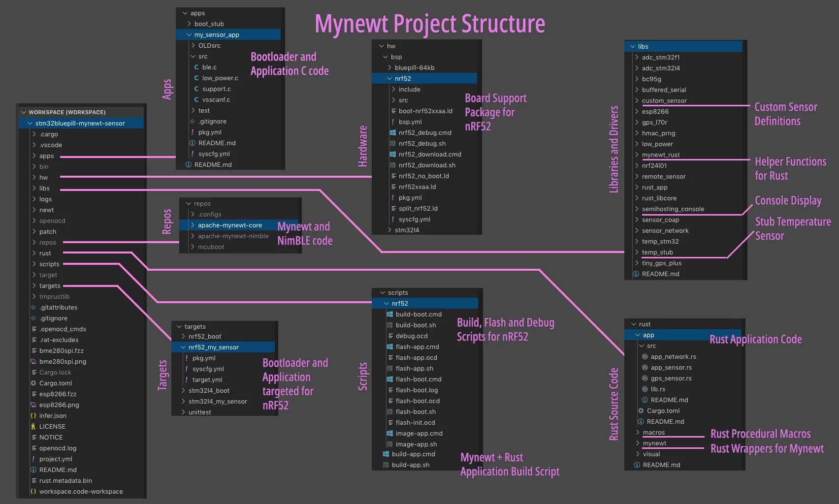Open build-app.sh in scripts
The image size is (839, 504).
(x=411, y=465)
